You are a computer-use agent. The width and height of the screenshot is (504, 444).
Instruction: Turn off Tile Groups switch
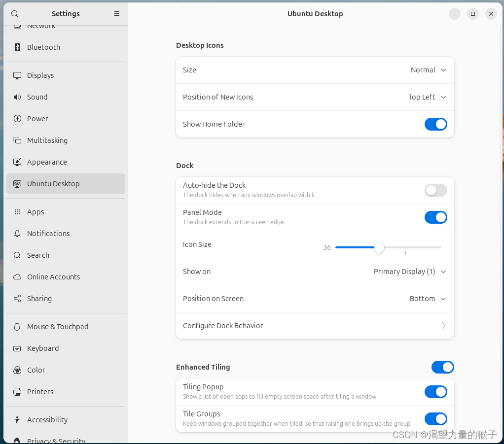[435, 419]
